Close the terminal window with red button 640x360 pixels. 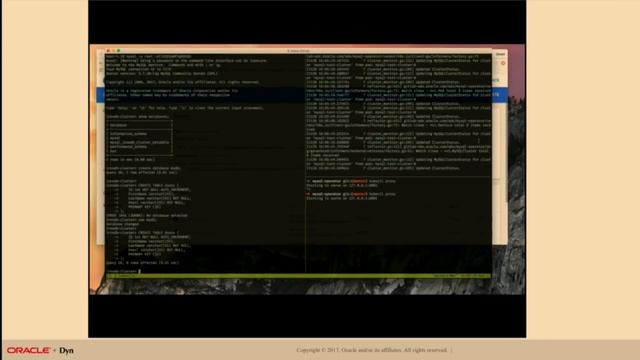[x=108, y=51]
